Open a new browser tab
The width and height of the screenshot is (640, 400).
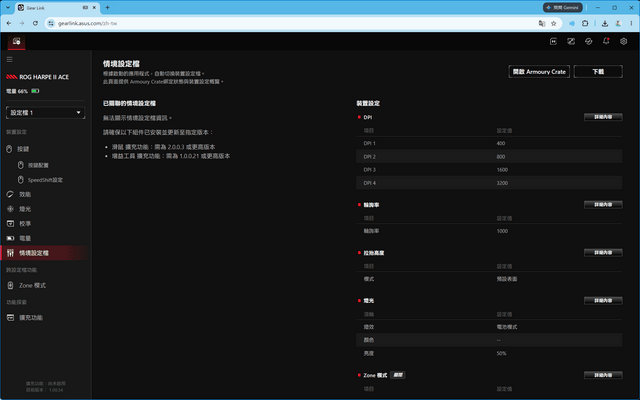107,7
